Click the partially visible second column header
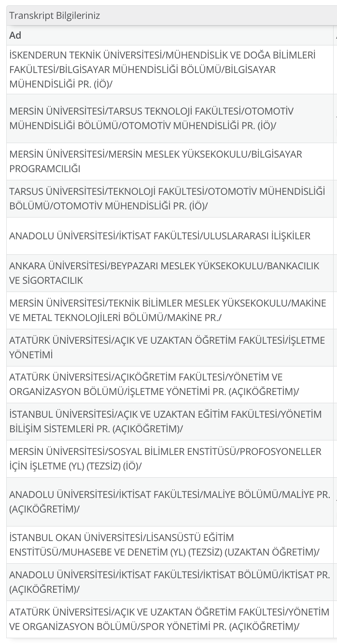337x644 pixels. (x=336, y=35)
